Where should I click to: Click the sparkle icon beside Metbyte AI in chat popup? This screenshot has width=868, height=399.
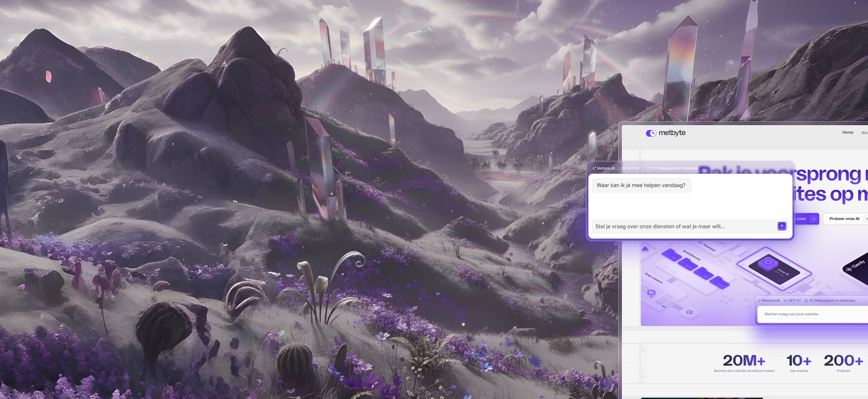594,168
